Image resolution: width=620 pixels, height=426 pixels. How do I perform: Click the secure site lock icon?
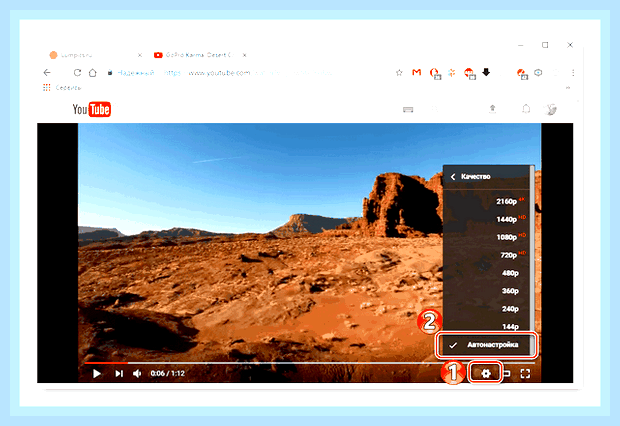[110, 73]
